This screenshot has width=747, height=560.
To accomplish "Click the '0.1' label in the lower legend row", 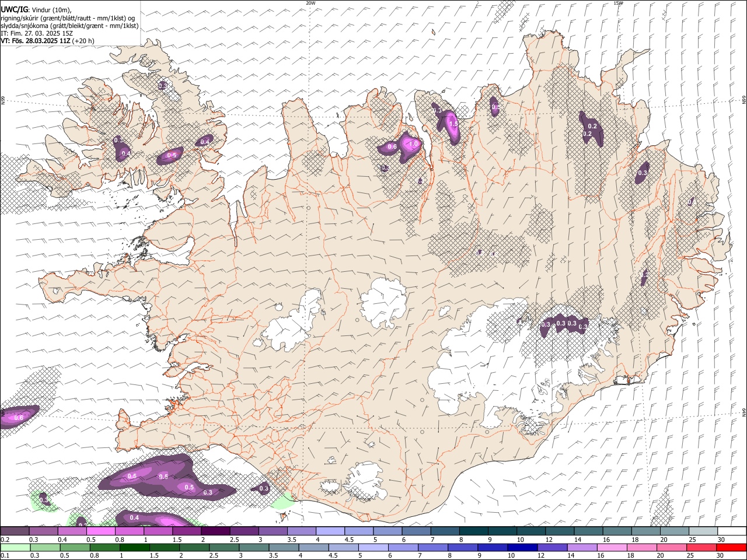I will [x=5, y=556].
